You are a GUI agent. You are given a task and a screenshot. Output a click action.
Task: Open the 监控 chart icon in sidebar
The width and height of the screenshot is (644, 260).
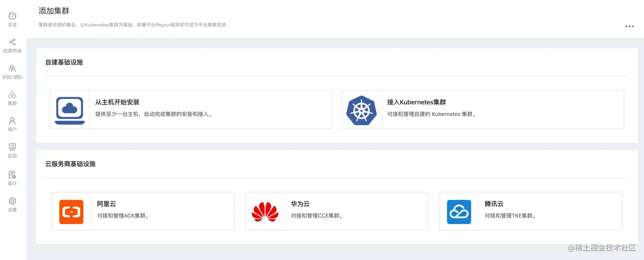[x=12, y=147]
